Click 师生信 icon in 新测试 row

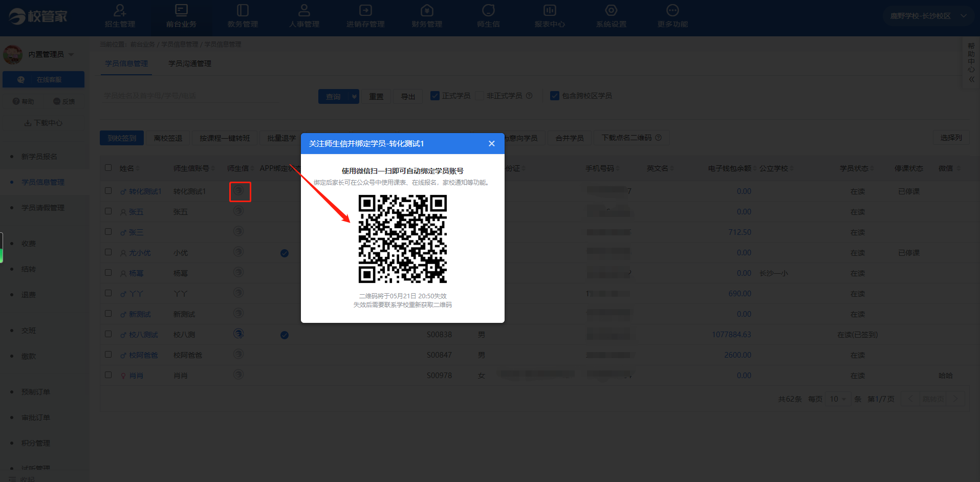tap(238, 314)
